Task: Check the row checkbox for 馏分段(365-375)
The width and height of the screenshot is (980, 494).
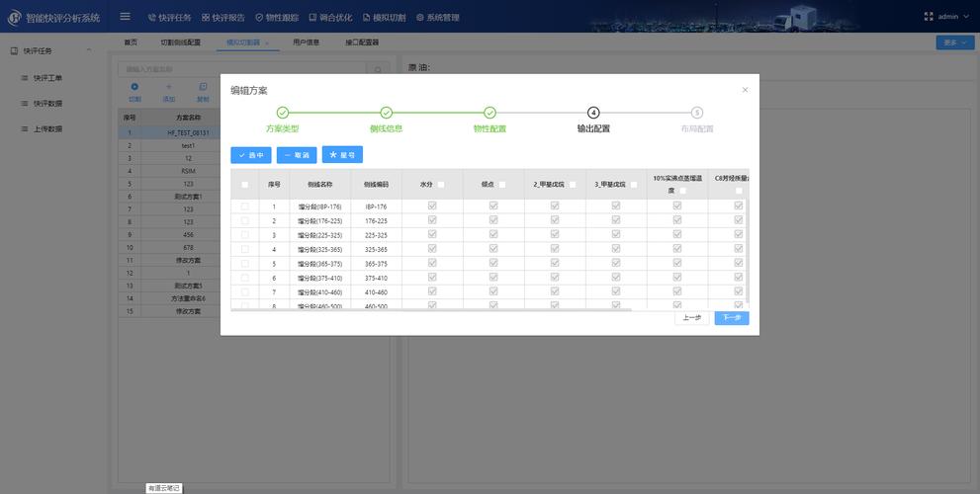Action: [x=245, y=264]
